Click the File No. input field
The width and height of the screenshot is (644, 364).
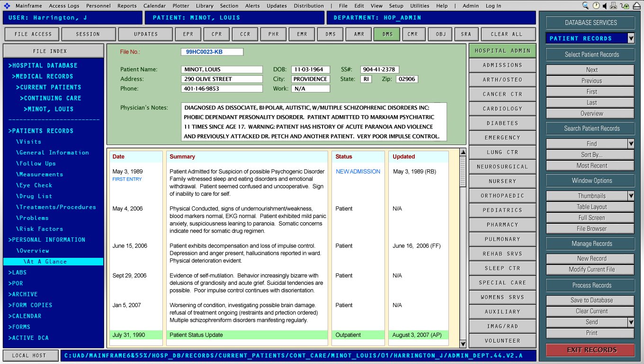click(212, 52)
